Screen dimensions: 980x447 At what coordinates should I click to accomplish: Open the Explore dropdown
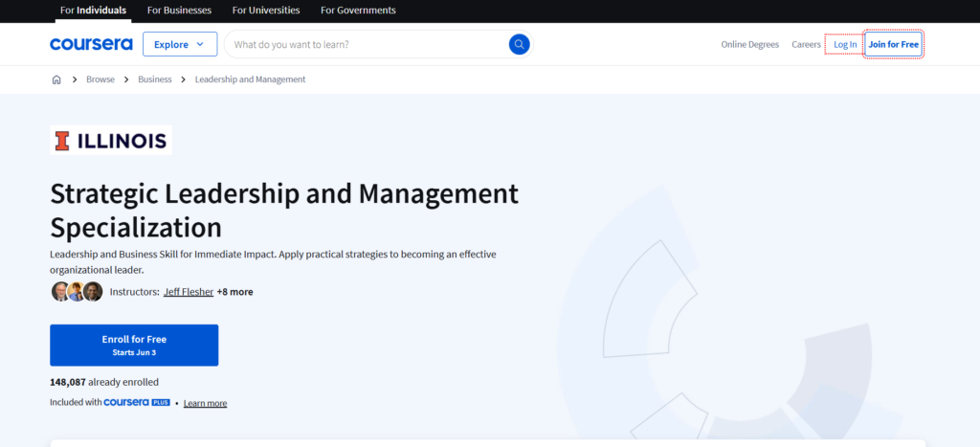(180, 44)
